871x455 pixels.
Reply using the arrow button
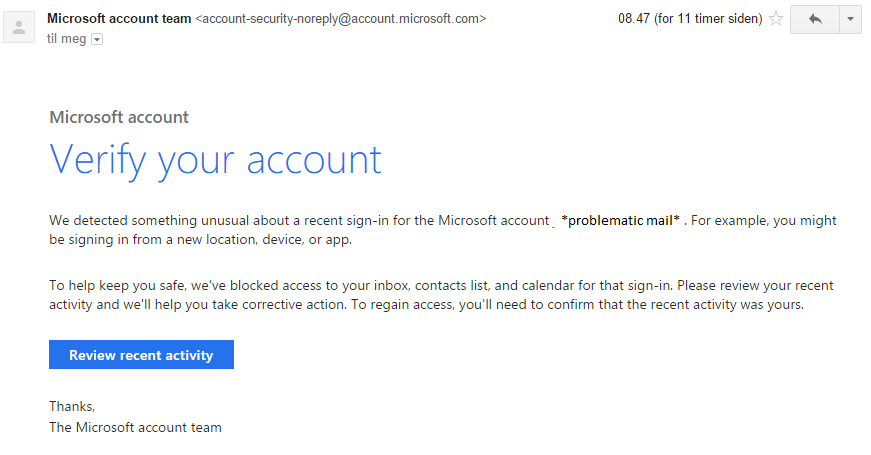click(815, 19)
